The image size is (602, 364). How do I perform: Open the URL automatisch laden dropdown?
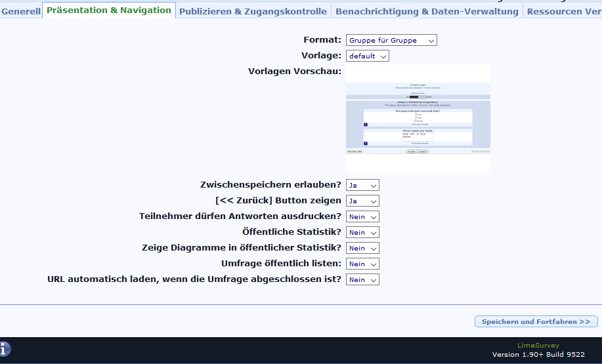pos(362,280)
